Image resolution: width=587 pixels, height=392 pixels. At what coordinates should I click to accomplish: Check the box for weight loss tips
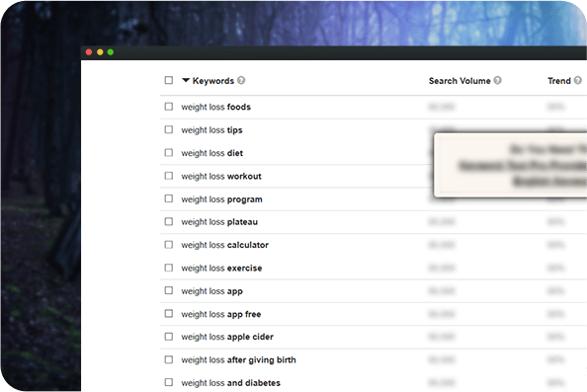click(169, 129)
